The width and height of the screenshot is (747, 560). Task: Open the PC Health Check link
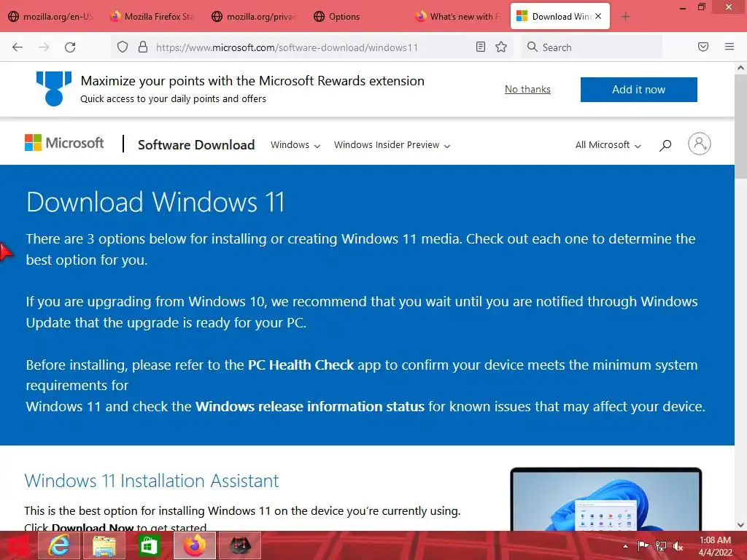click(x=301, y=365)
